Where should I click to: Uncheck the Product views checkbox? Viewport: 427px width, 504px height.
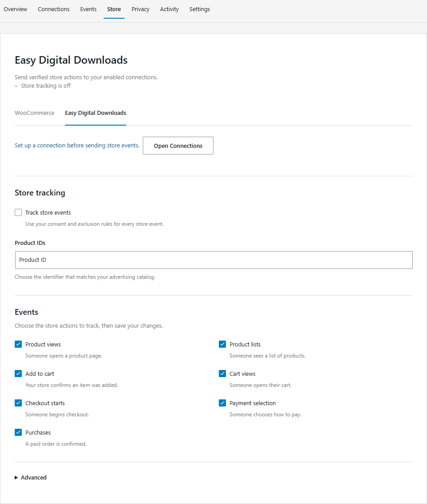coord(18,344)
